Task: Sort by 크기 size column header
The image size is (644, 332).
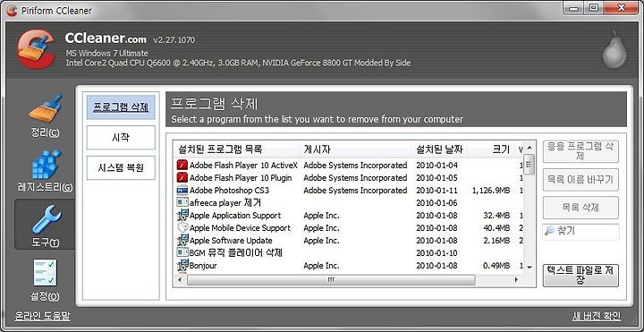Action: (490, 149)
